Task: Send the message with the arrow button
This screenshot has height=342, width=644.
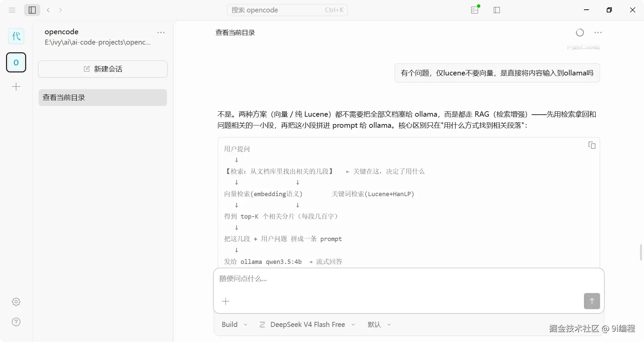Action: [592, 301]
